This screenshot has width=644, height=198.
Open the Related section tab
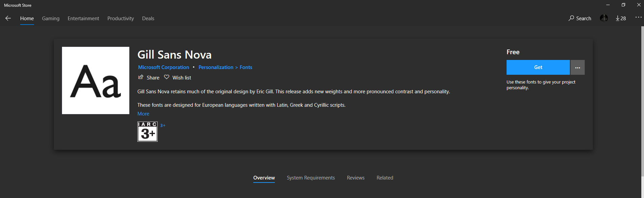(x=385, y=178)
